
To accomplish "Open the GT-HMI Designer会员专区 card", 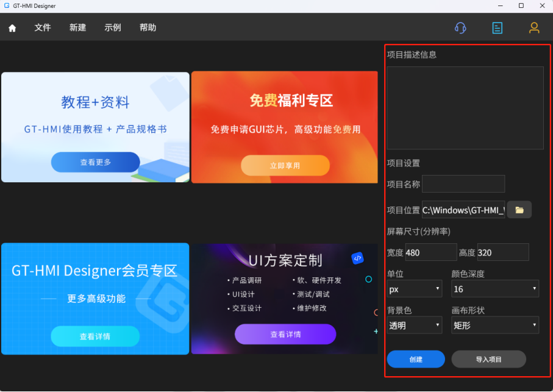I will [x=95, y=299].
